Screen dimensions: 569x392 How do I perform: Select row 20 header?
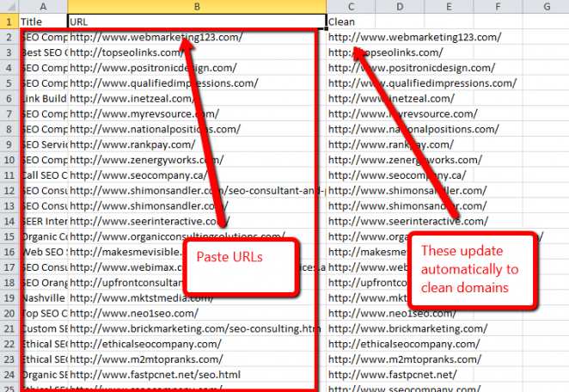pyautogui.click(x=9, y=313)
